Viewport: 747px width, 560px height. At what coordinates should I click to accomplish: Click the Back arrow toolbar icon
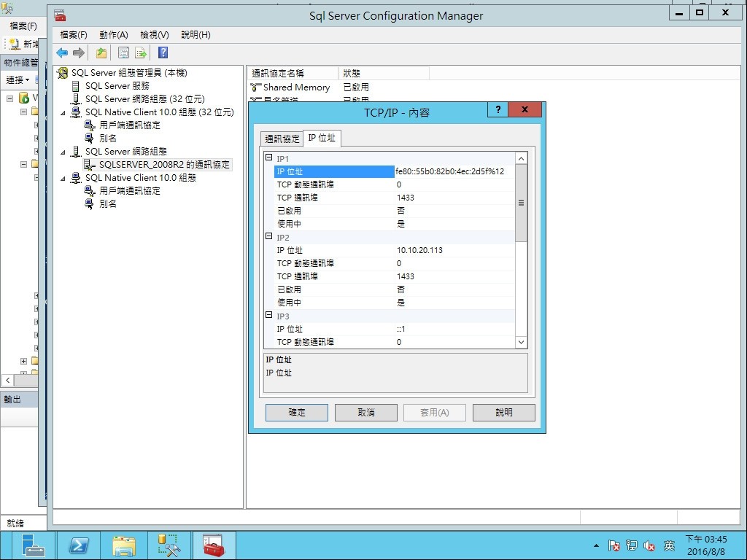[62, 52]
